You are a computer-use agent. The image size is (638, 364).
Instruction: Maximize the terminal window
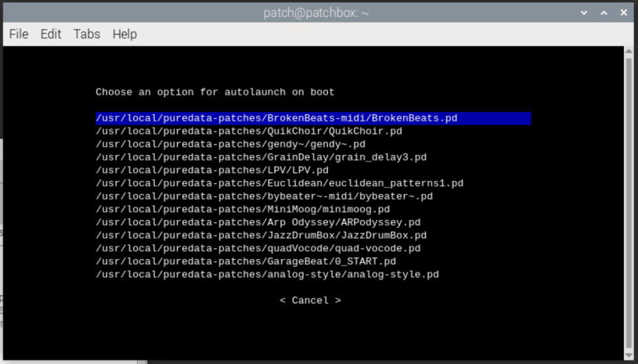click(604, 13)
